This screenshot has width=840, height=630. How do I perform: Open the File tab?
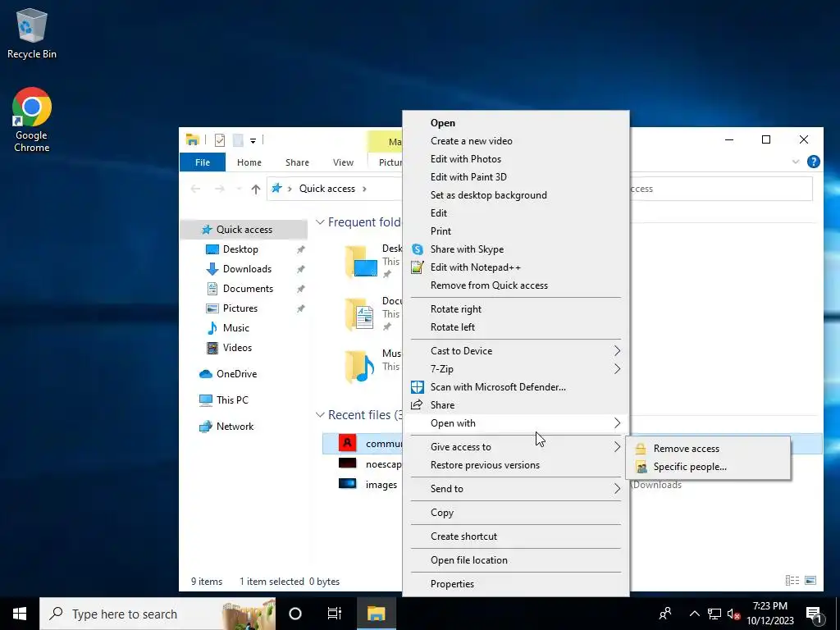tap(203, 162)
